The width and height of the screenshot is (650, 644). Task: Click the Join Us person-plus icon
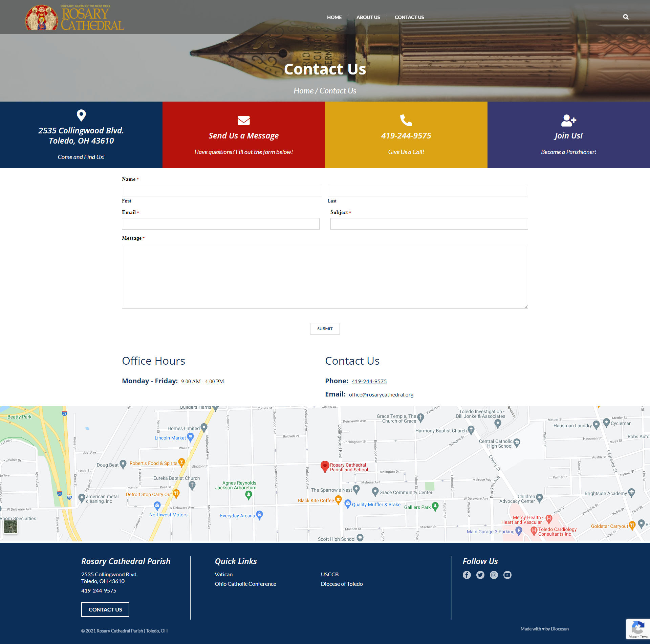click(x=568, y=121)
